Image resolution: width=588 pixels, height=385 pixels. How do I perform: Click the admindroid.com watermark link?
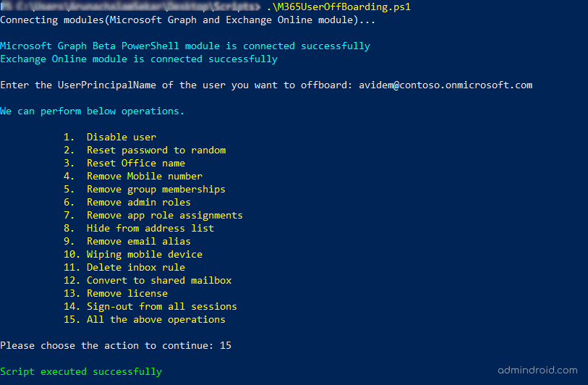tap(538, 370)
